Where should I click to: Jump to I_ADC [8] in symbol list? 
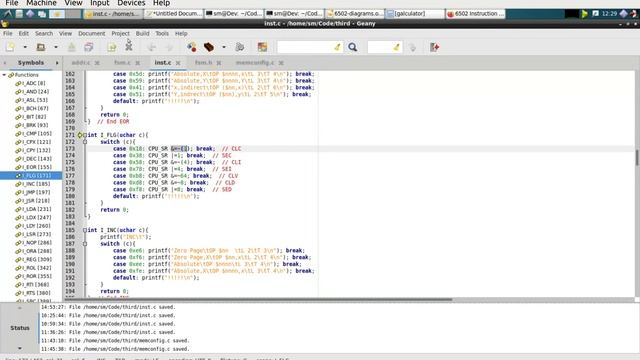point(34,83)
